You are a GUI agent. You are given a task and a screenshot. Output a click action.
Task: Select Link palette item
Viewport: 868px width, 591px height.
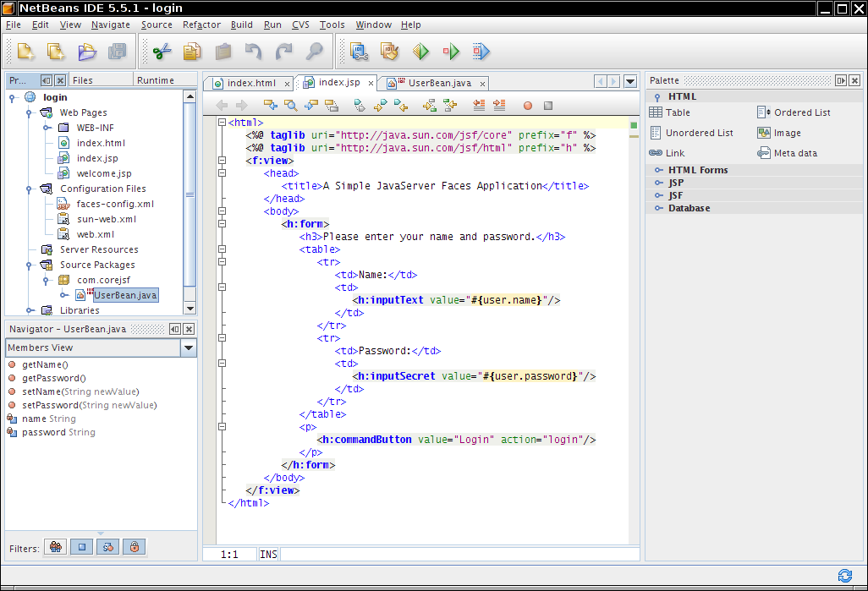pos(667,153)
